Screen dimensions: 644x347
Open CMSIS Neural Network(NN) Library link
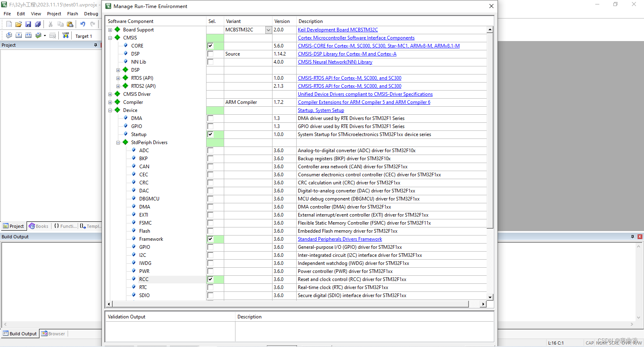(335, 62)
